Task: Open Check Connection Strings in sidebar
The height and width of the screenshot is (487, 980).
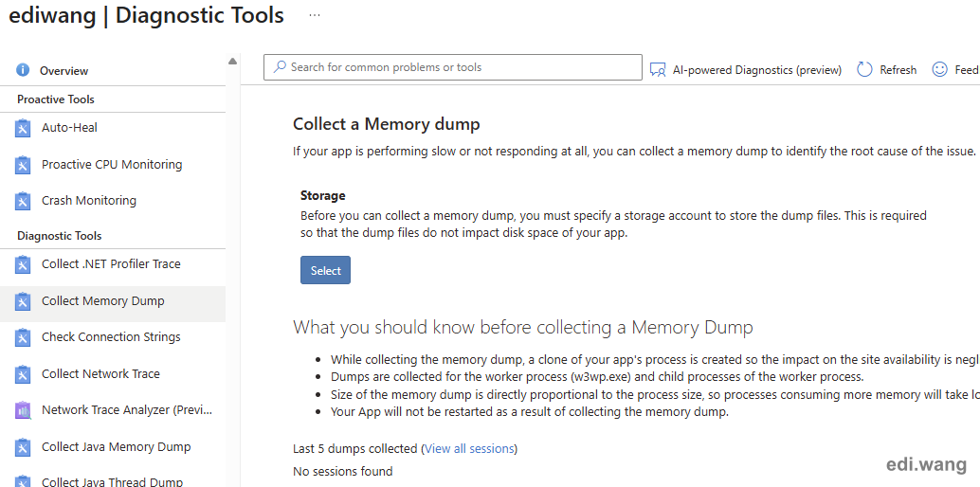Action: (111, 337)
